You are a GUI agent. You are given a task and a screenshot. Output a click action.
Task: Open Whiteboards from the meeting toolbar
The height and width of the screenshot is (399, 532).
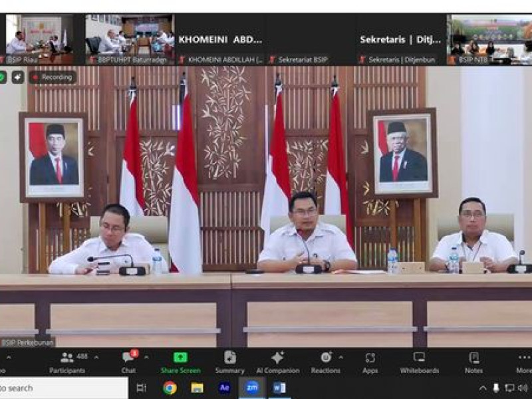pyautogui.click(x=419, y=361)
